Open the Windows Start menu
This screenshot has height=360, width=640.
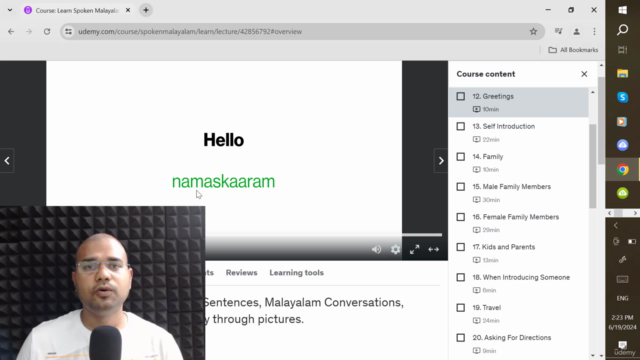[622, 10]
